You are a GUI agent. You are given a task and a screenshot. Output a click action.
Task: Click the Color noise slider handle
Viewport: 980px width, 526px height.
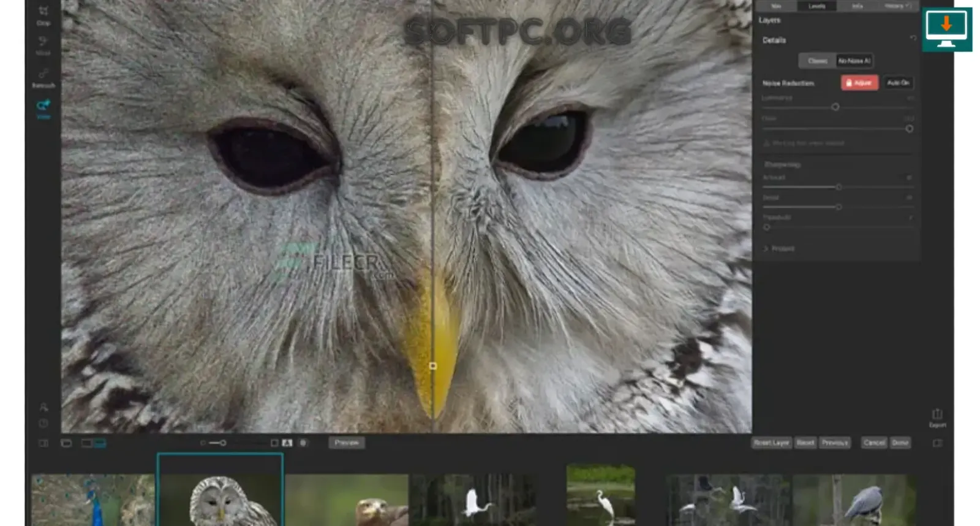point(910,129)
